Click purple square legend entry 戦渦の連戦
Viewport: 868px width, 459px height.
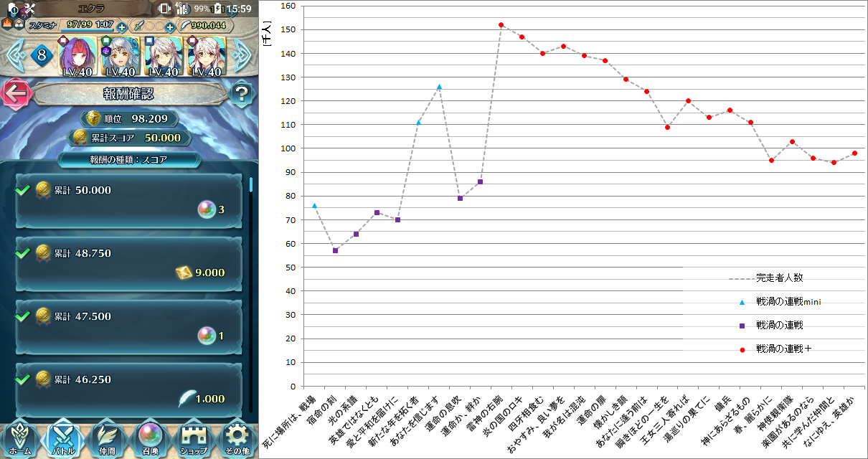[x=770, y=326]
